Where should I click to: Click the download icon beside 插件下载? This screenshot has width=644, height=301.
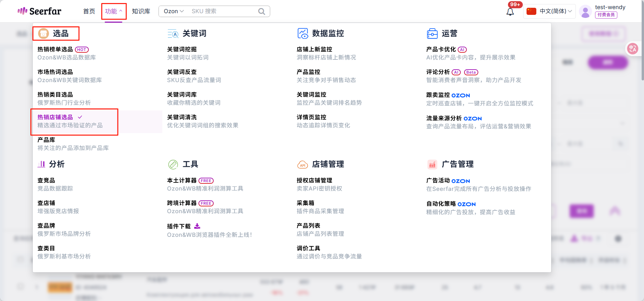pos(197,226)
